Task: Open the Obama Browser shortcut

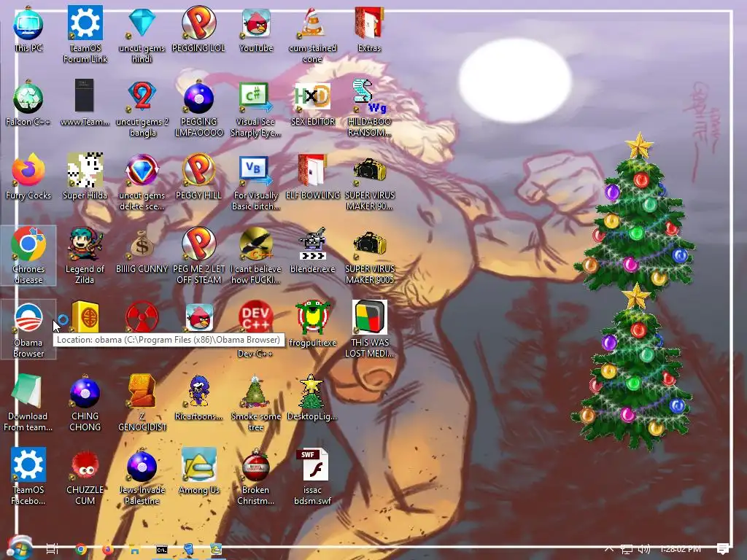Action: coord(28,329)
